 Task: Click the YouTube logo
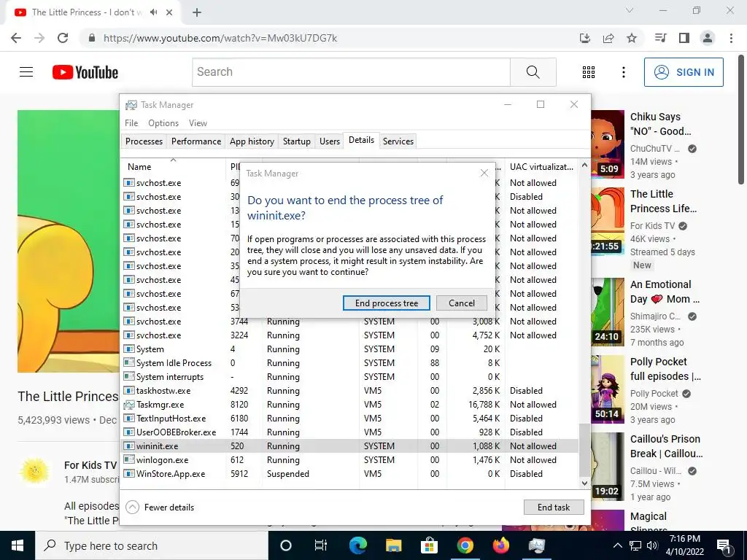pyautogui.click(x=85, y=72)
